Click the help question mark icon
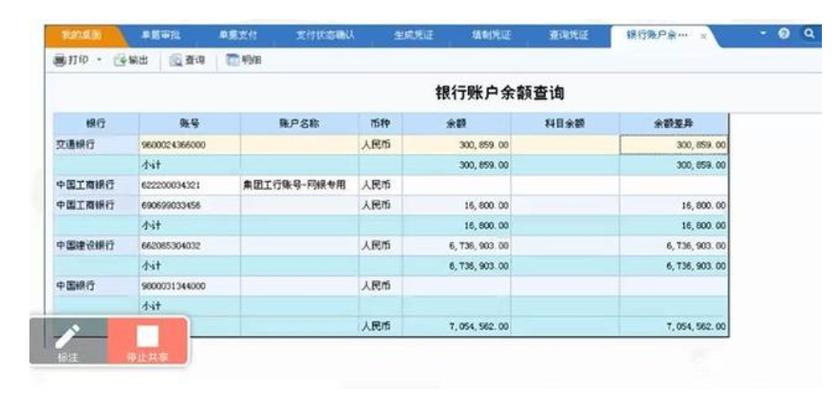The image size is (838, 395). (783, 34)
